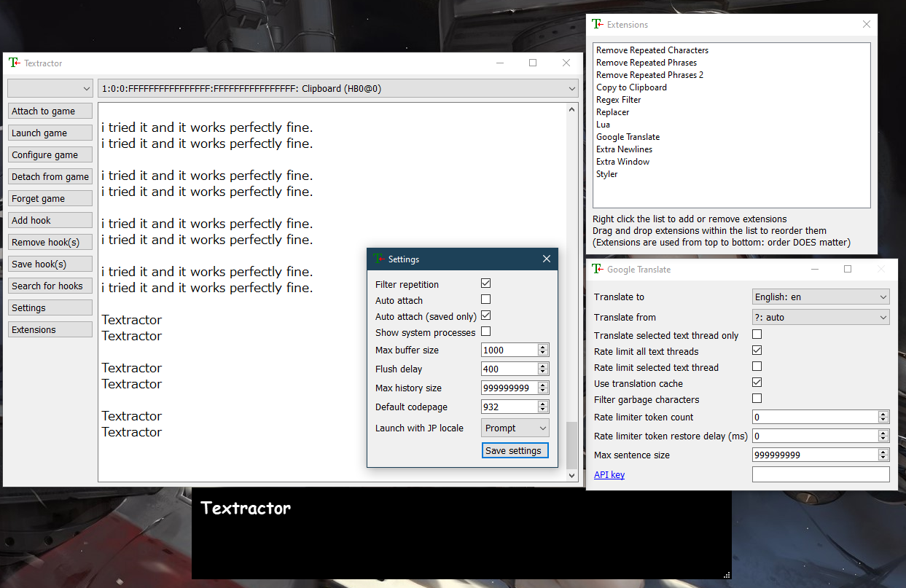The height and width of the screenshot is (588, 906).
Task: Click scroll up arrow of text output
Action: [572, 110]
